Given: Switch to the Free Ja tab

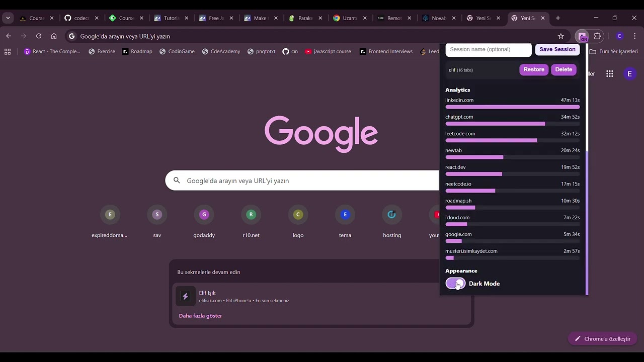Looking at the screenshot, I should 216,18.
